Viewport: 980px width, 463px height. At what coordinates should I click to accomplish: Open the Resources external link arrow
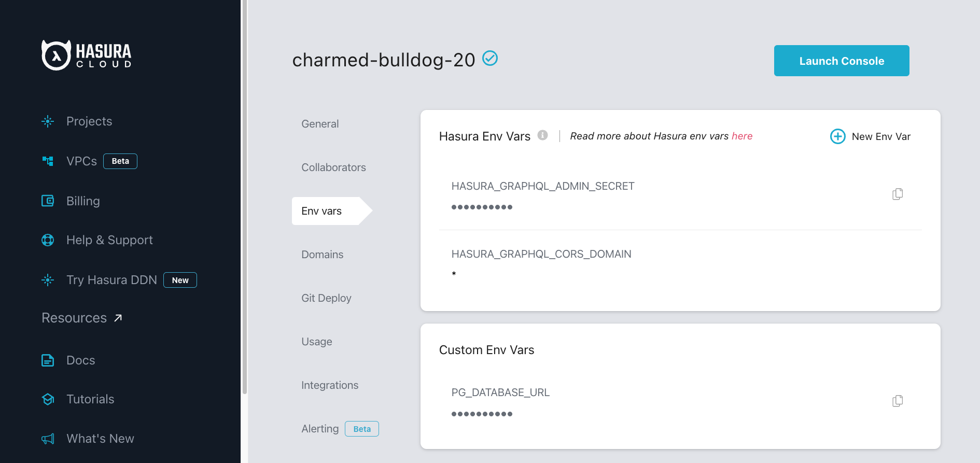coord(118,318)
